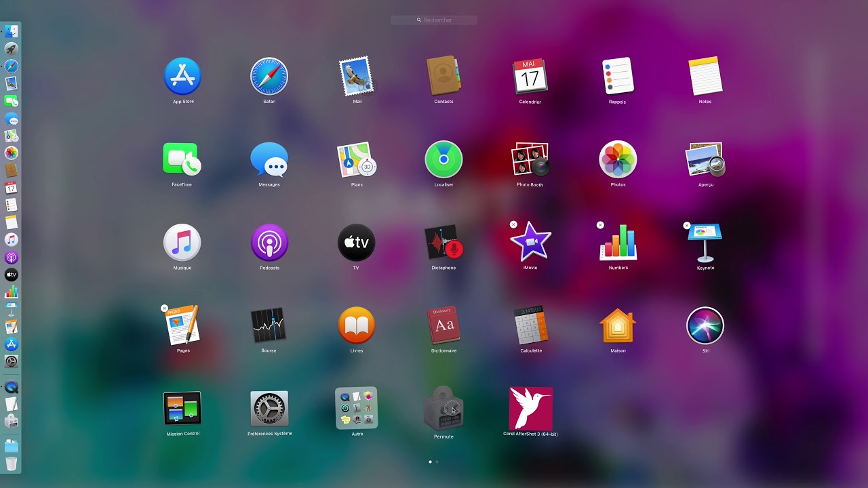Open Podcasts in the Launchpad grid
Image resolution: width=868 pixels, height=488 pixels.
click(269, 243)
